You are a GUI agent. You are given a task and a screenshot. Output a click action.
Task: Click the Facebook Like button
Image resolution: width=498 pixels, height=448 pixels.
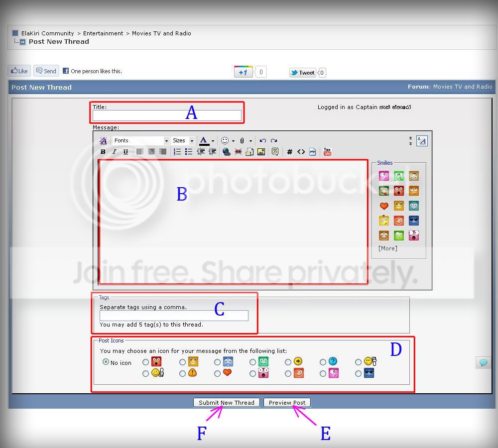coord(19,71)
